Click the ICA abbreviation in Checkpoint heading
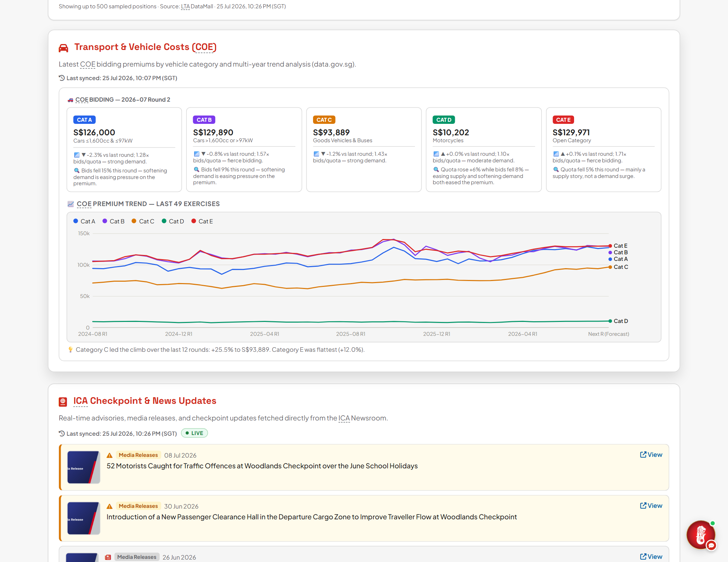 pos(80,401)
